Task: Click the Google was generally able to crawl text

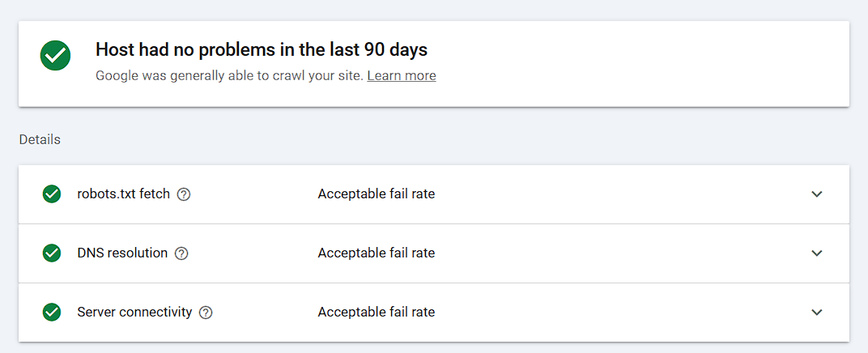Action: pos(229,76)
